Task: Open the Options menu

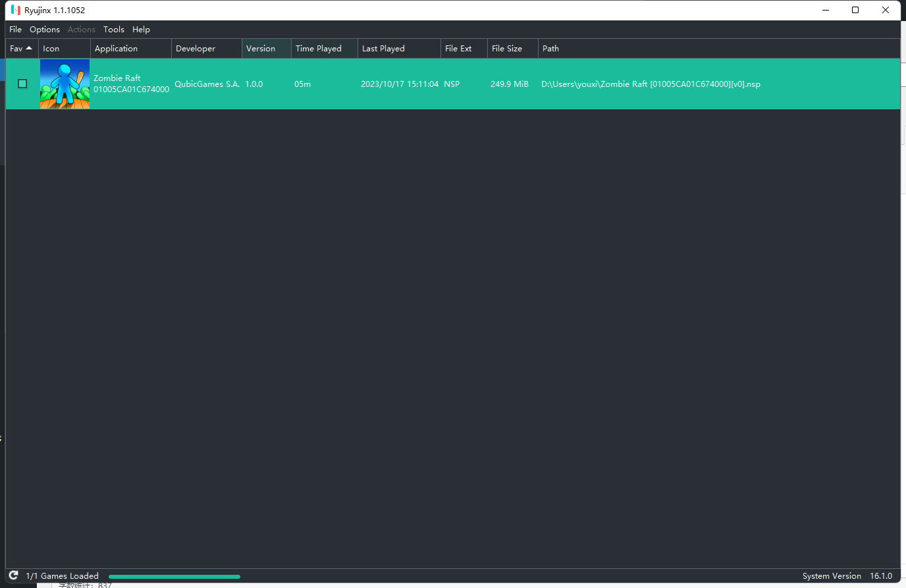Action: [x=45, y=30]
